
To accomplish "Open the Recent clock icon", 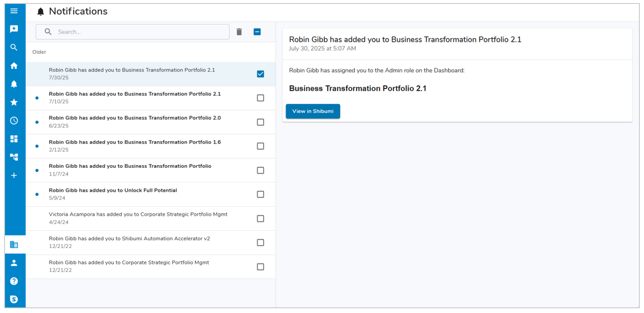I will point(14,121).
